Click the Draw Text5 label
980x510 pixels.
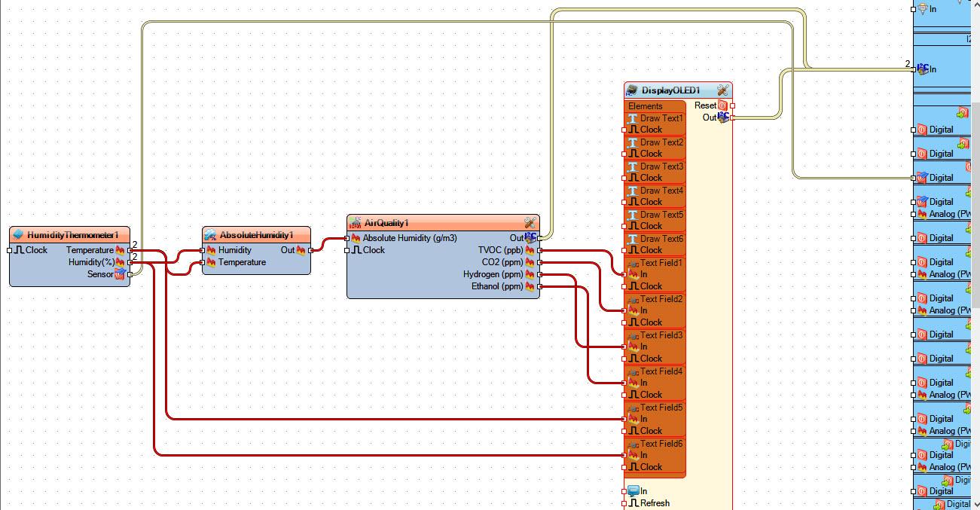click(662, 215)
